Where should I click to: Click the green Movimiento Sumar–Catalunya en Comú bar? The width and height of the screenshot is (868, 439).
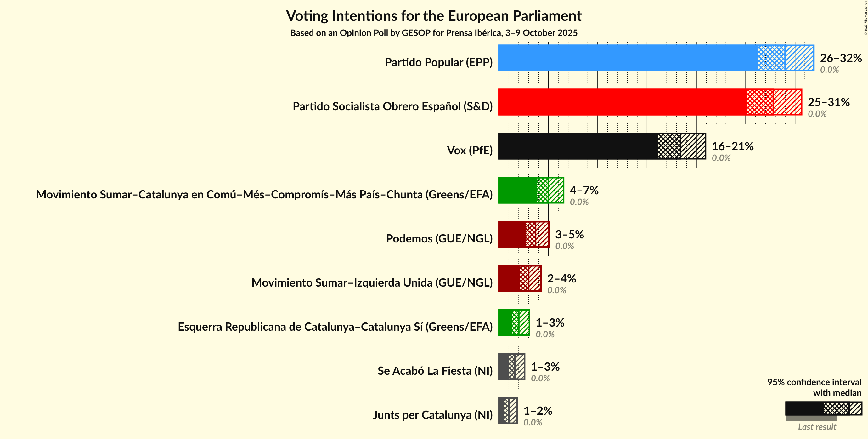[517, 190]
